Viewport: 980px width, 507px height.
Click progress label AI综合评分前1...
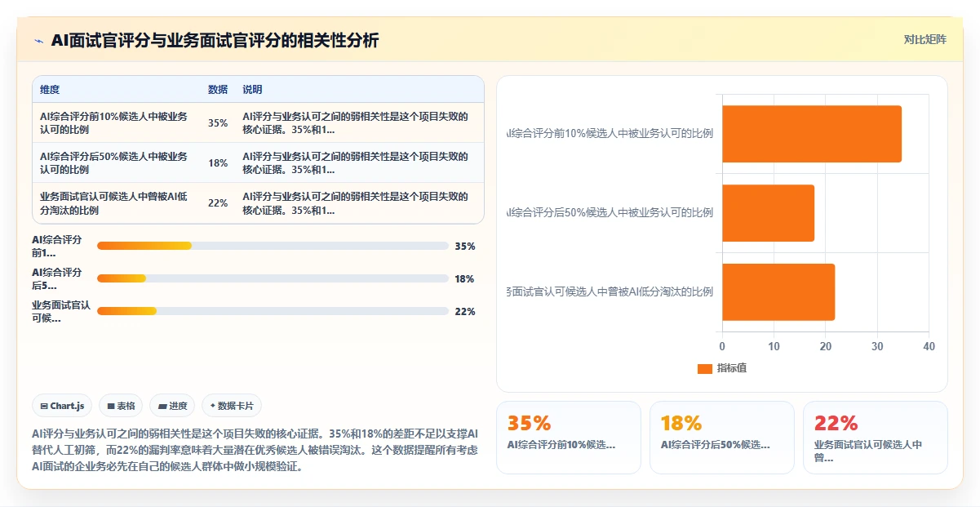(57, 246)
